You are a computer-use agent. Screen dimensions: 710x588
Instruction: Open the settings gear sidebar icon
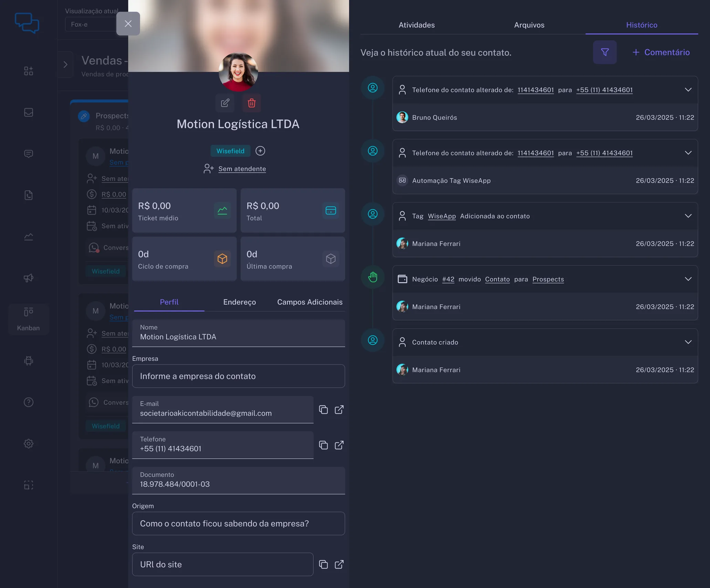[29, 443]
